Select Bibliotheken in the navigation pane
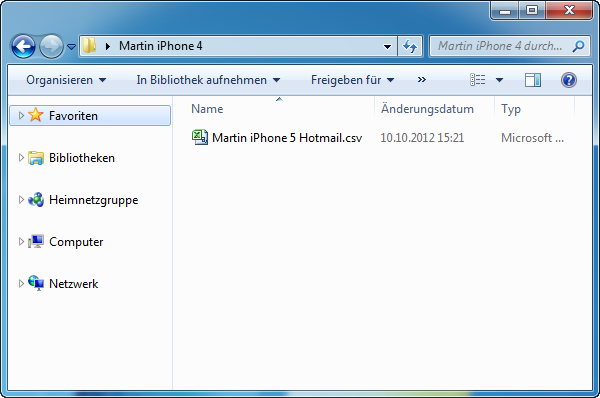This screenshot has width=600, height=398. tap(82, 158)
